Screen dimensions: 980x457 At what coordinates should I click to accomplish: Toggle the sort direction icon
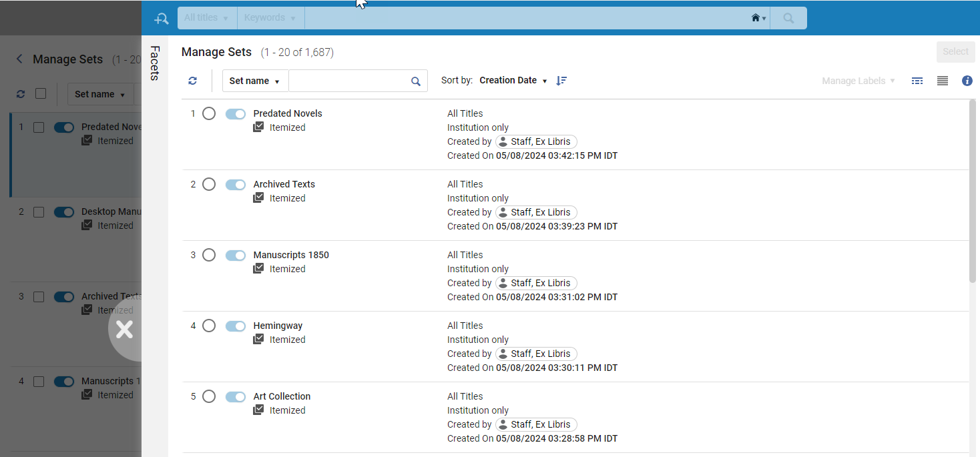pyautogui.click(x=561, y=80)
